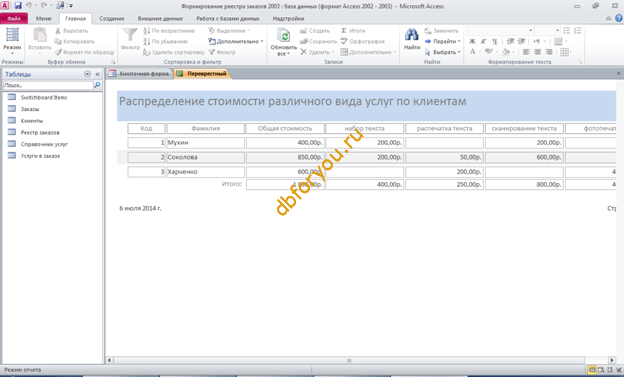Run the Орфография spelling check
Viewport: 624px width, 377px height.
363,41
